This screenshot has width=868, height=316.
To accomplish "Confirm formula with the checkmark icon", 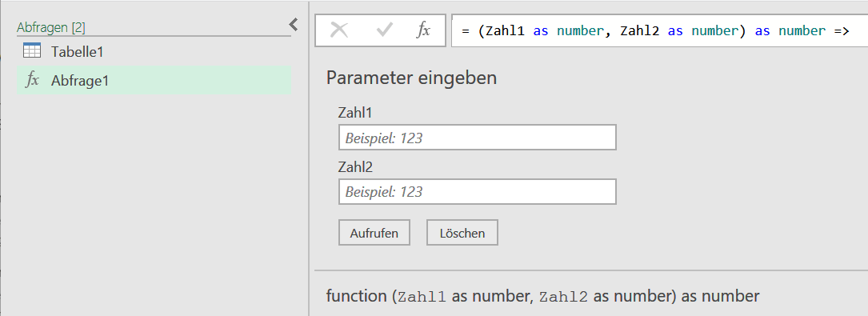I will (x=384, y=30).
